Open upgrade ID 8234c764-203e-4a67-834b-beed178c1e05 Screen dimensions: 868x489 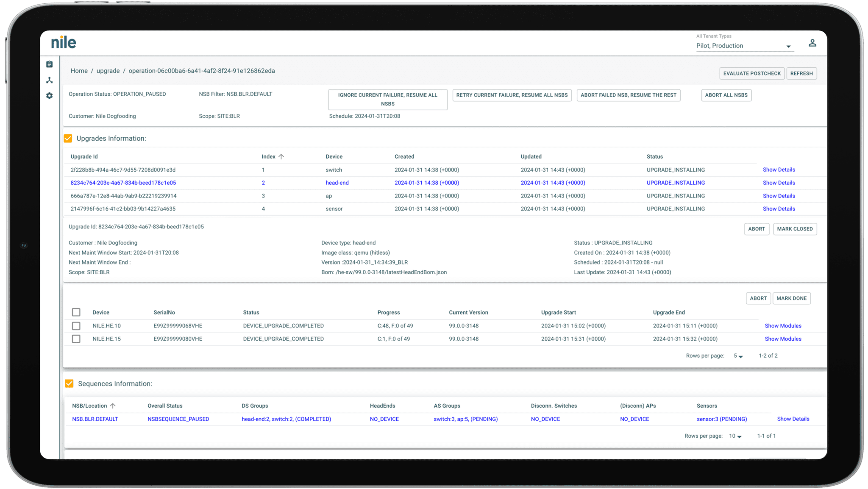pos(123,183)
